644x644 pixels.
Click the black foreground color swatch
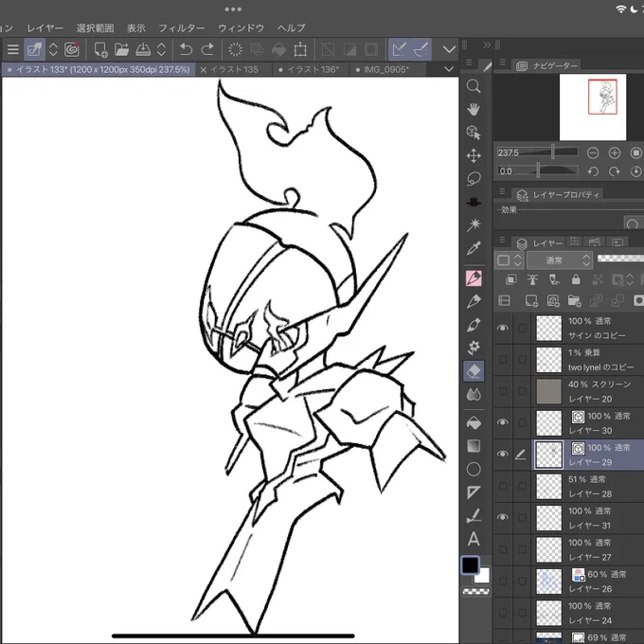coord(471,565)
